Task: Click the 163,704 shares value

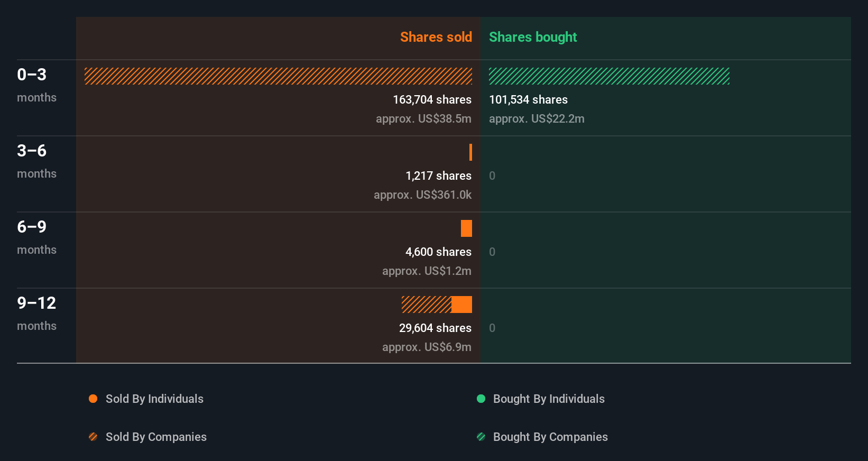Action: (432, 99)
